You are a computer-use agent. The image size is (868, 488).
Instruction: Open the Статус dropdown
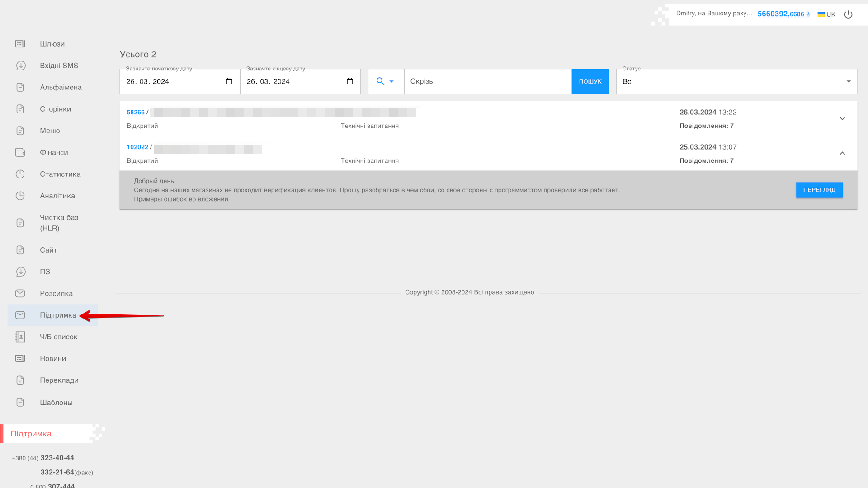[x=736, y=81]
